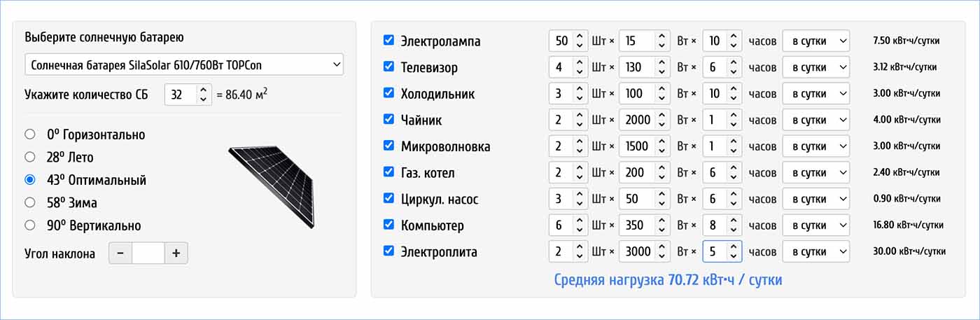This screenshot has height=320, width=980.
Task: Click the Средняя нагрузка total text
Action: (668, 280)
